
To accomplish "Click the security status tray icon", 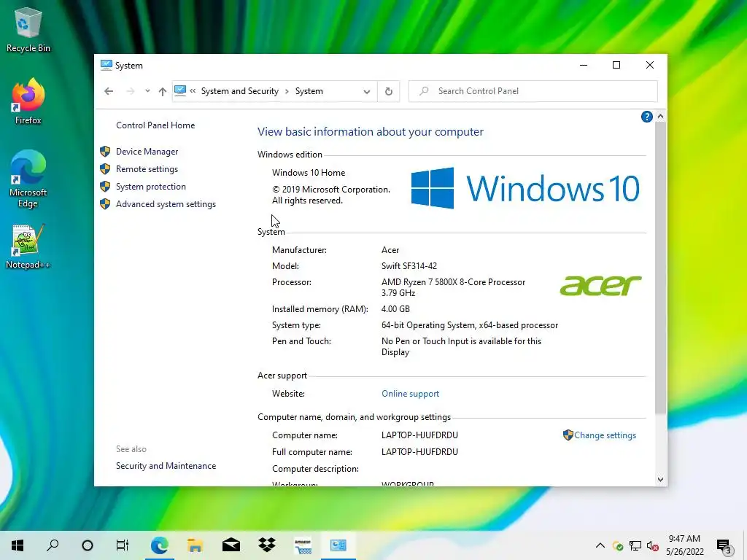I will pos(618,546).
